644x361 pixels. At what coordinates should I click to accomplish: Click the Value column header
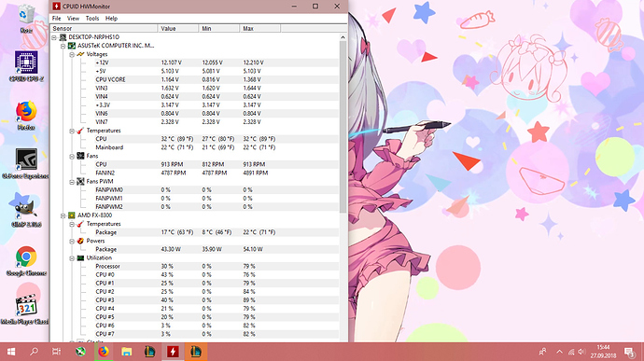pos(178,28)
